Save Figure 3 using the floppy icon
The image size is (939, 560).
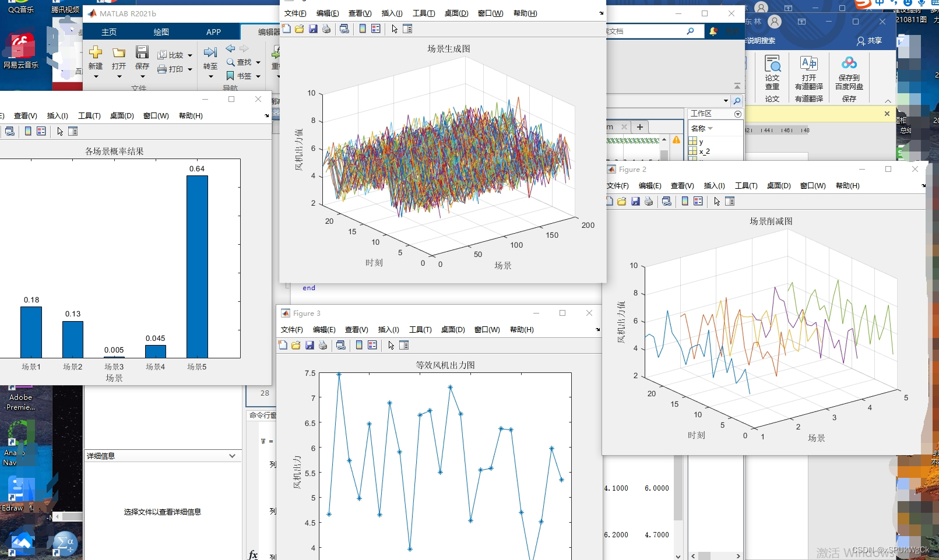coord(310,345)
